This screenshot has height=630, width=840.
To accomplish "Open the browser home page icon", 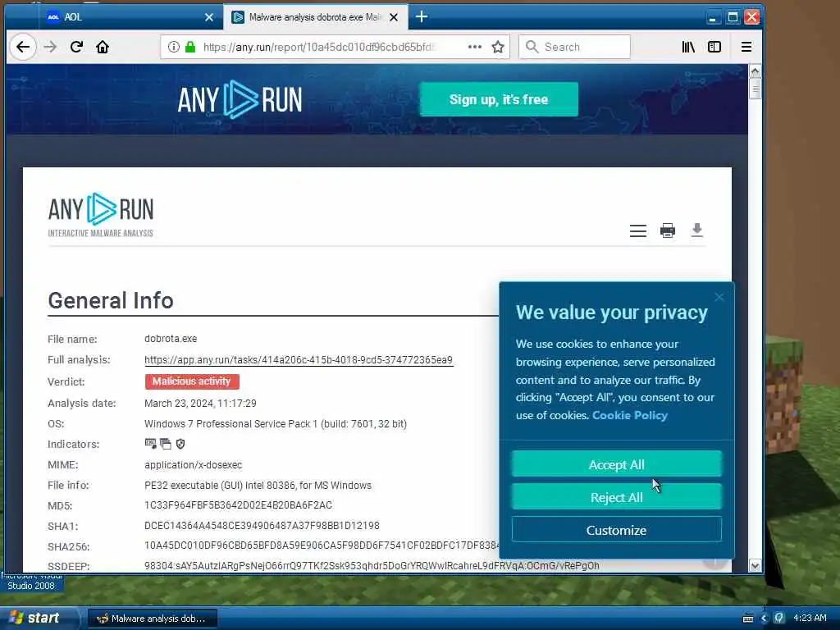I will click(103, 47).
